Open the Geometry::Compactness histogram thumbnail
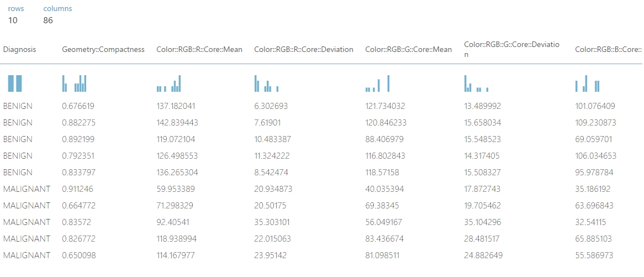Viewport: 644px width, 277px height. click(75, 83)
